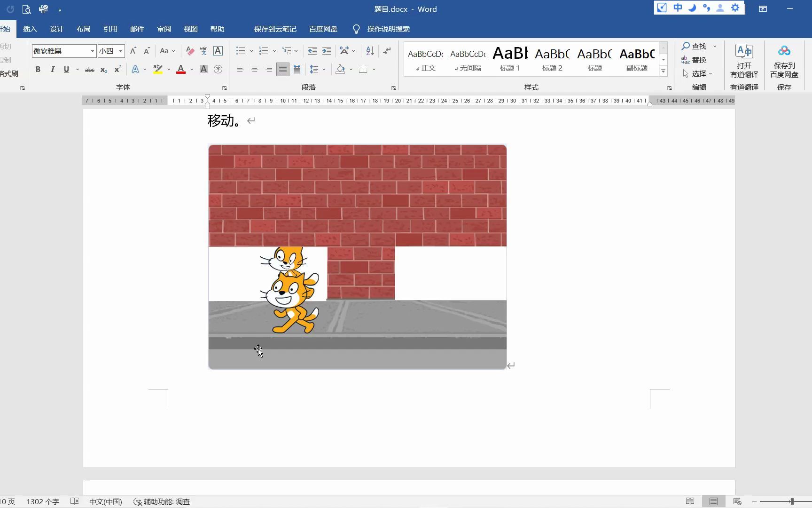The height and width of the screenshot is (508, 812).
Task: Toggle superscript formatting
Action: point(118,69)
